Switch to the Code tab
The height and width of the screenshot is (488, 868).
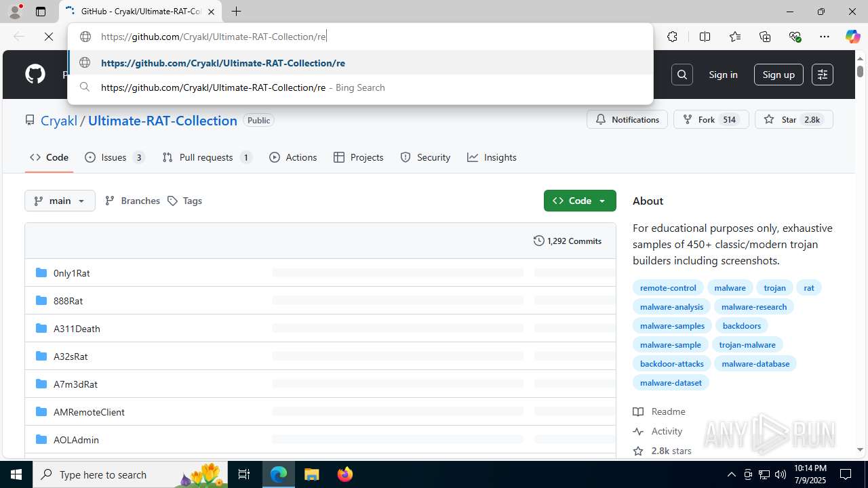coord(49,157)
